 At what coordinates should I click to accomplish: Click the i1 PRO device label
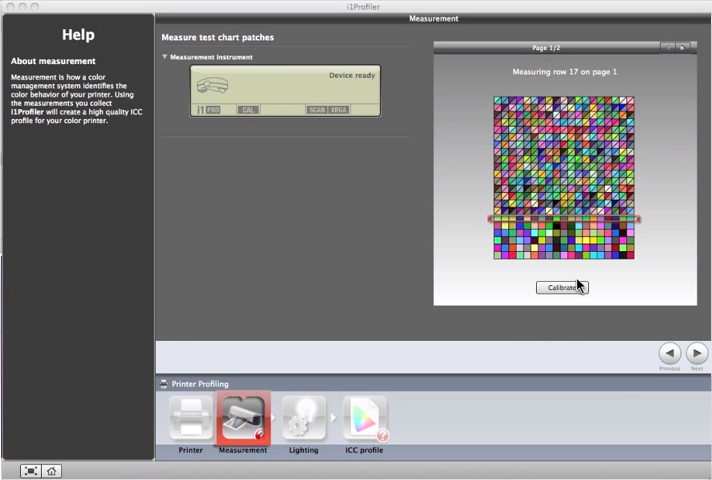click(x=208, y=109)
